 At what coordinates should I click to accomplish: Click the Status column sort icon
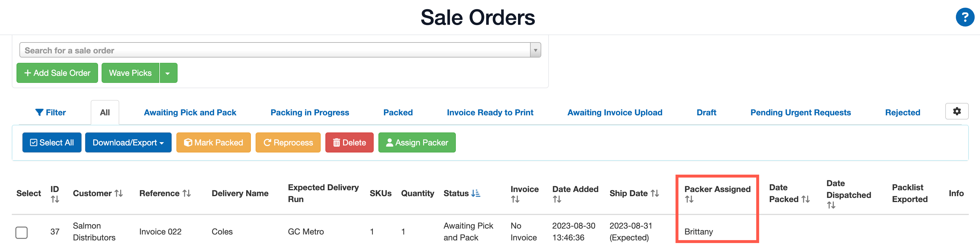(476, 193)
